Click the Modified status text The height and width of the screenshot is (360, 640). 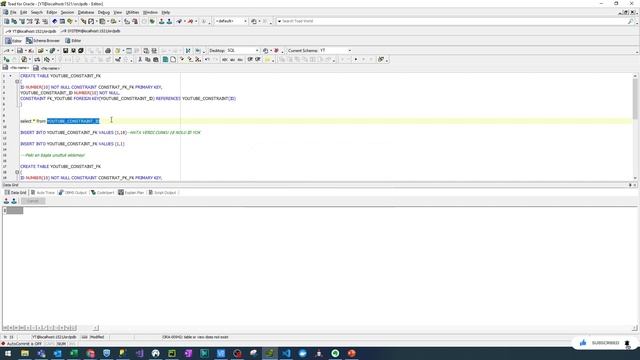coord(97,337)
